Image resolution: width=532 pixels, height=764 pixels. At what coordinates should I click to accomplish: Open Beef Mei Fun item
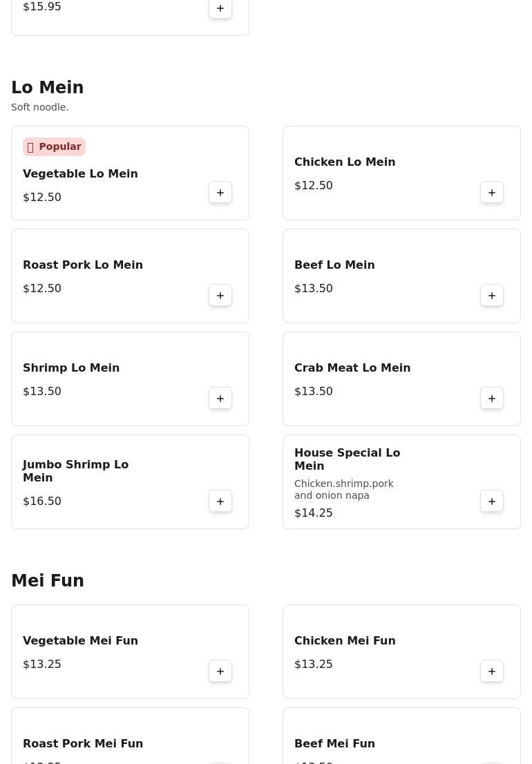[334, 743]
